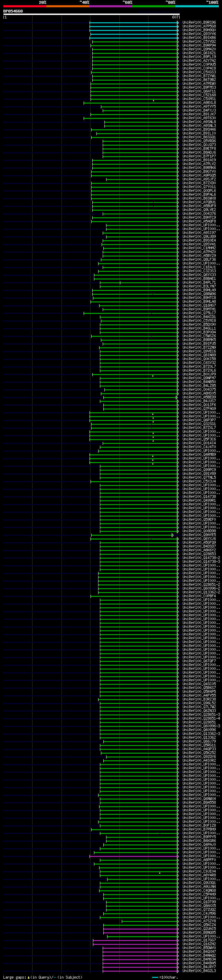222x980 pixels.
Task: Select hit label UniRef100_B4LZ85
Action: 199,386
